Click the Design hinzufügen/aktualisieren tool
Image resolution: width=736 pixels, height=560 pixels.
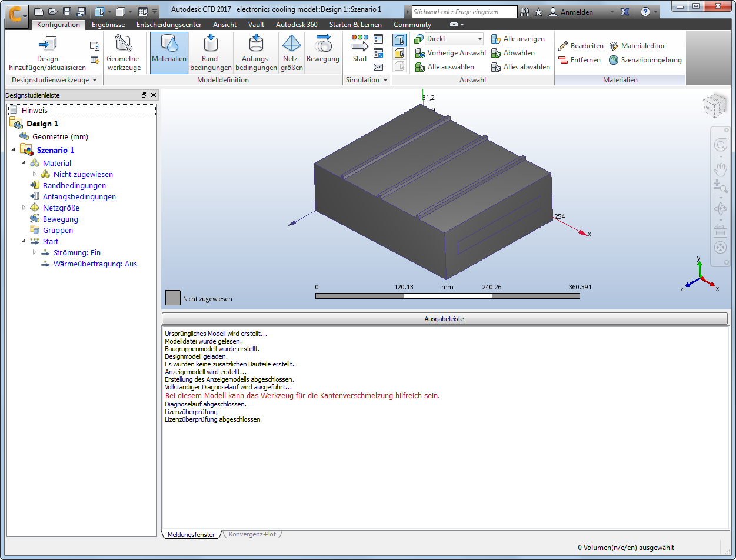(47, 53)
